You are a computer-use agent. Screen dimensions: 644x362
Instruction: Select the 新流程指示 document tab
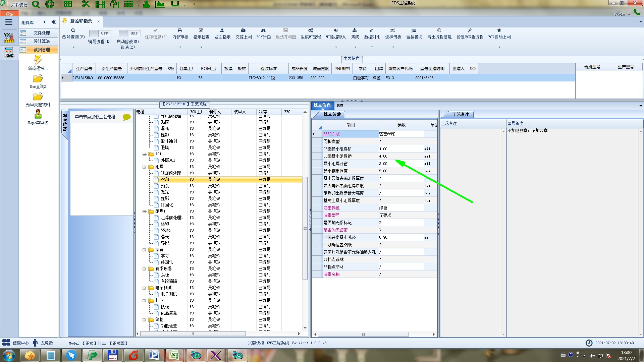pos(81,21)
